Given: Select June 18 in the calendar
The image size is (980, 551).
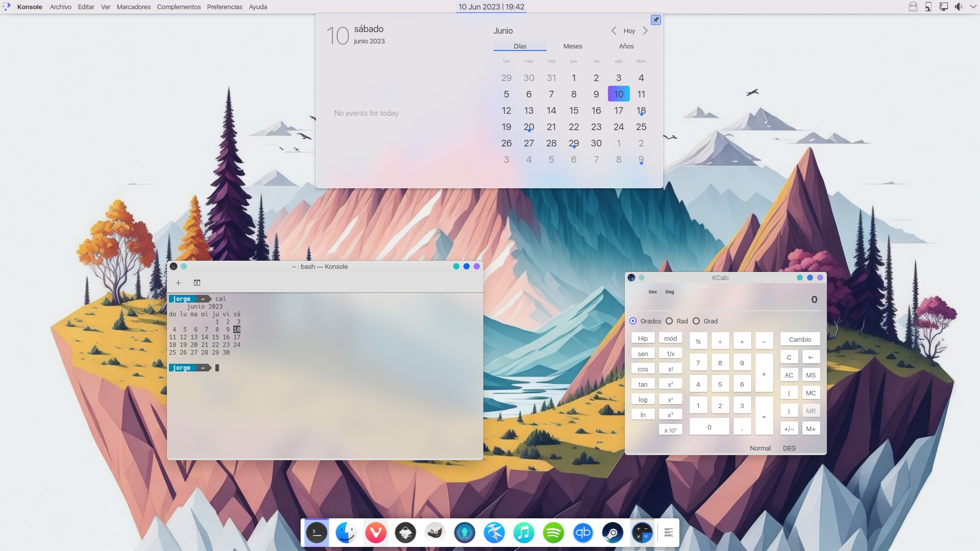Looking at the screenshot, I should pyautogui.click(x=641, y=110).
